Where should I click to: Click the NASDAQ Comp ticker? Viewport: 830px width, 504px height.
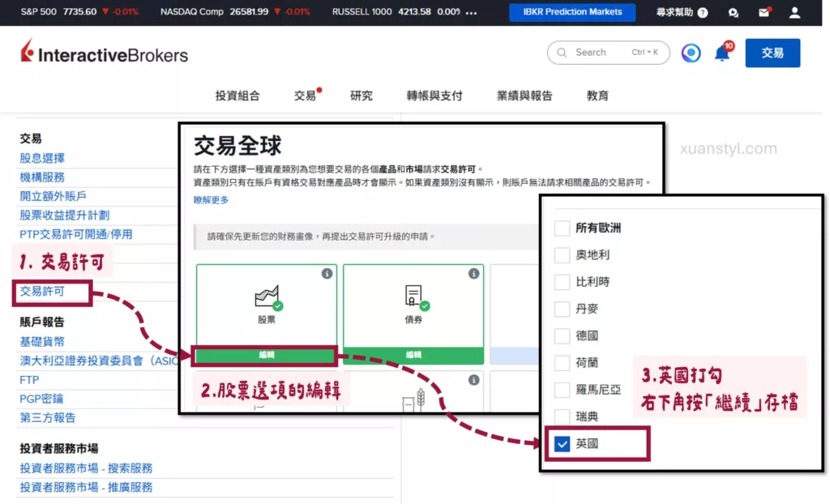click(x=235, y=11)
